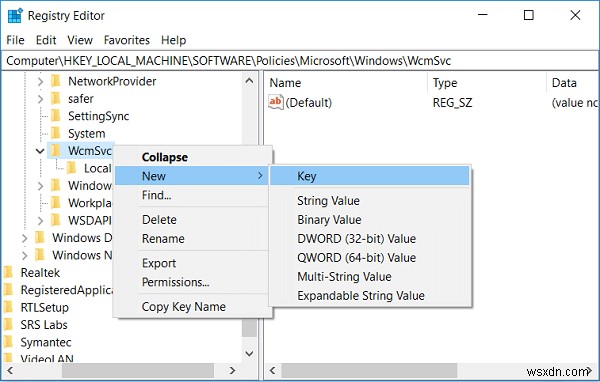The width and height of the screenshot is (600, 382).
Task: Click the tree pane scroll down arrow
Action: 249,353
